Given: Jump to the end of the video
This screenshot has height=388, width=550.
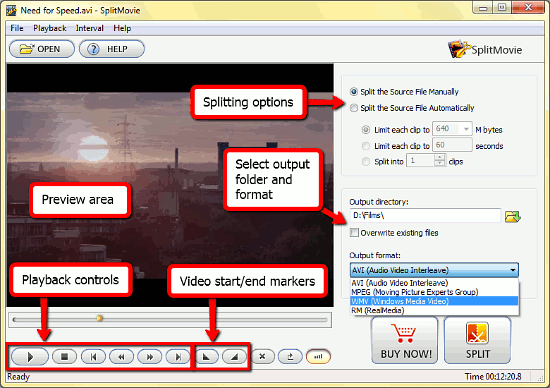Looking at the screenshot, I should coord(178,357).
